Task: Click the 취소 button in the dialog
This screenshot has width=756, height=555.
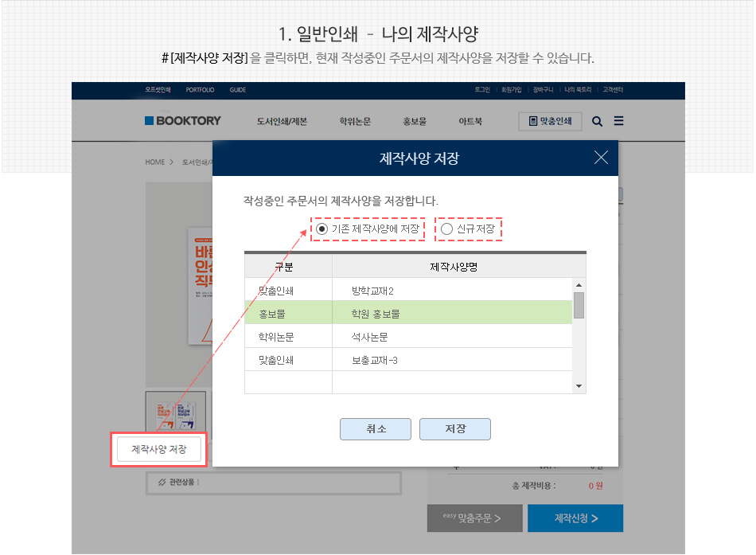Action: pyautogui.click(x=376, y=428)
